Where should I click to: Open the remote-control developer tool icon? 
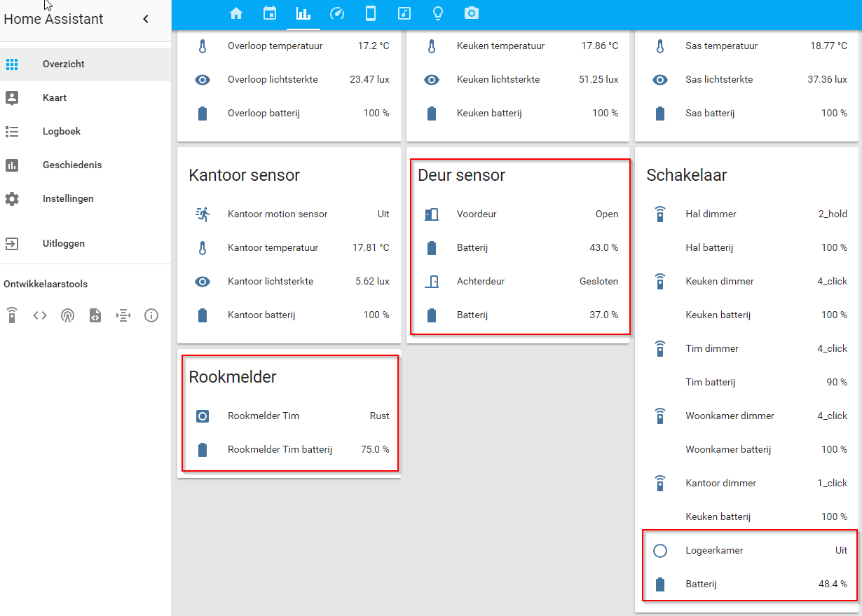pyautogui.click(x=12, y=315)
